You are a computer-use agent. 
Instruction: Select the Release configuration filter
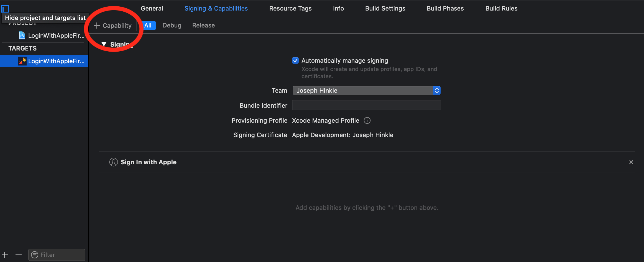(x=203, y=26)
